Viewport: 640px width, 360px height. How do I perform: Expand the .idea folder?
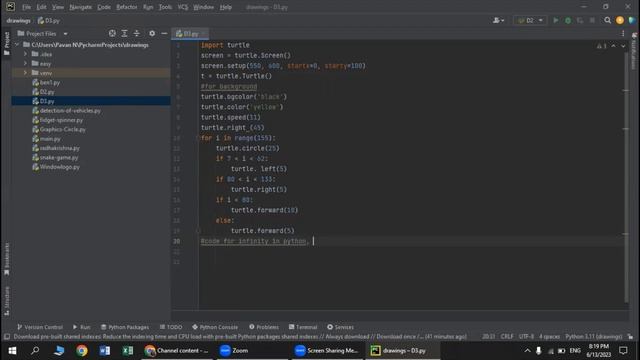click(x=25, y=54)
